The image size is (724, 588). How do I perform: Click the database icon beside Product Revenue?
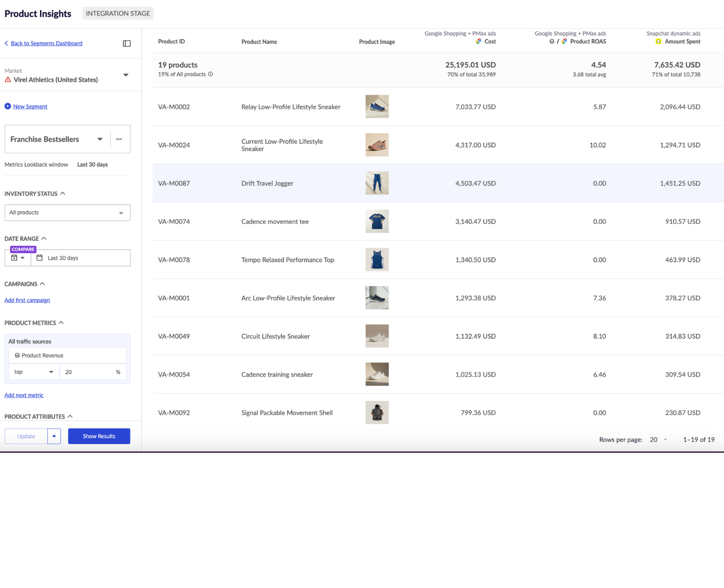(x=18, y=355)
